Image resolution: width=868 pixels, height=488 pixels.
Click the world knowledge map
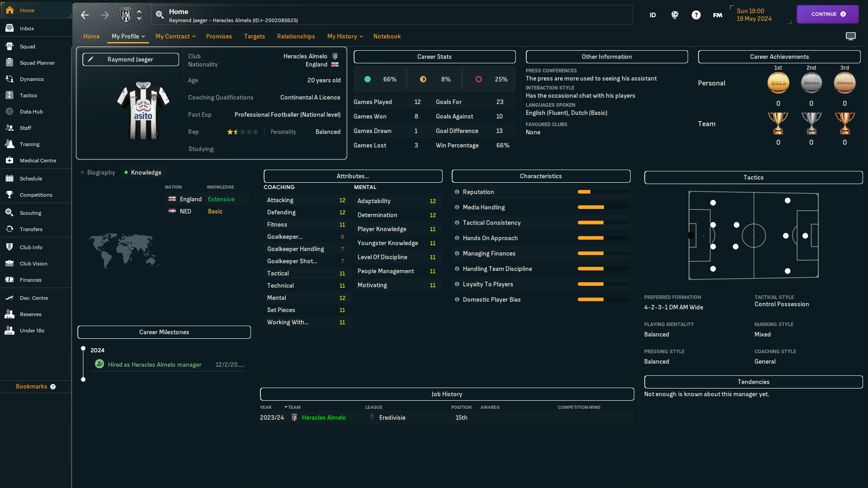[x=124, y=250]
